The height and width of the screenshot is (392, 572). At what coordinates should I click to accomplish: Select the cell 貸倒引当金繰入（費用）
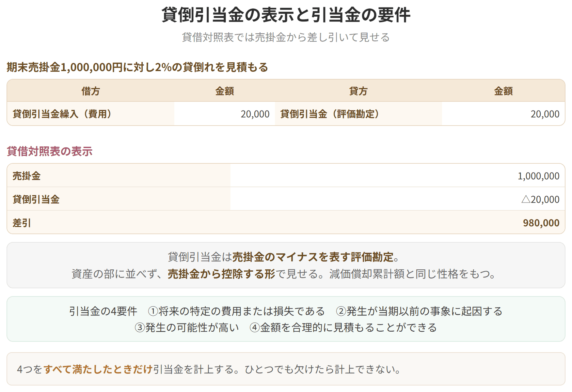click(91, 114)
